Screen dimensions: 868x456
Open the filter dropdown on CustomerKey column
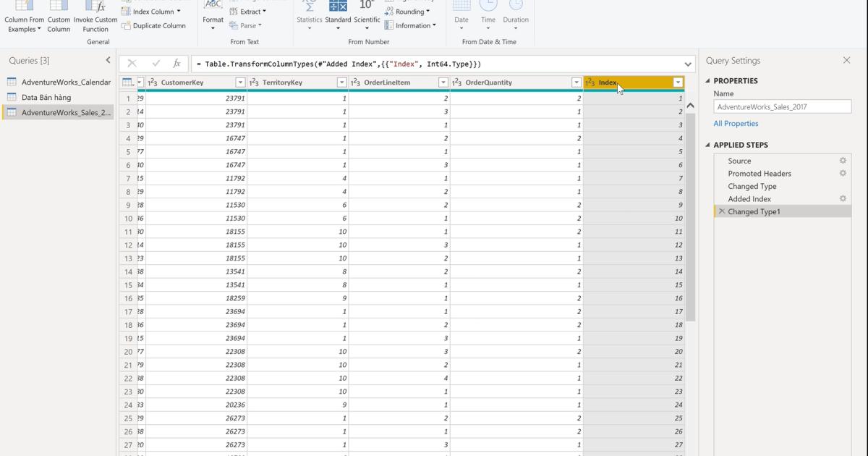[239, 83]
